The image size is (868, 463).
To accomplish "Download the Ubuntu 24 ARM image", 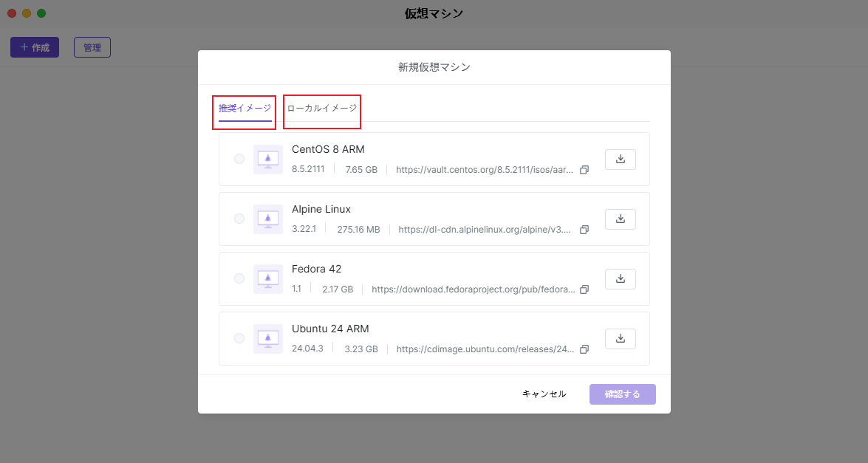I will click(x=620, y=338).
